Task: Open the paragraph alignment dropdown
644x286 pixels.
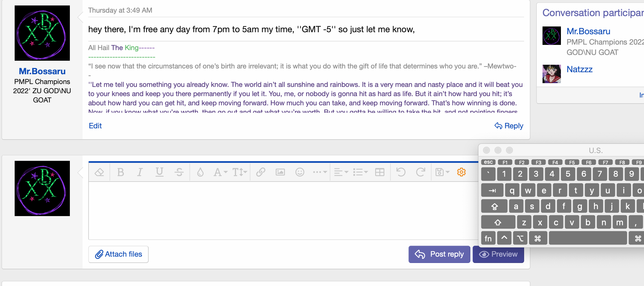Action: click(x=341, y=172)
